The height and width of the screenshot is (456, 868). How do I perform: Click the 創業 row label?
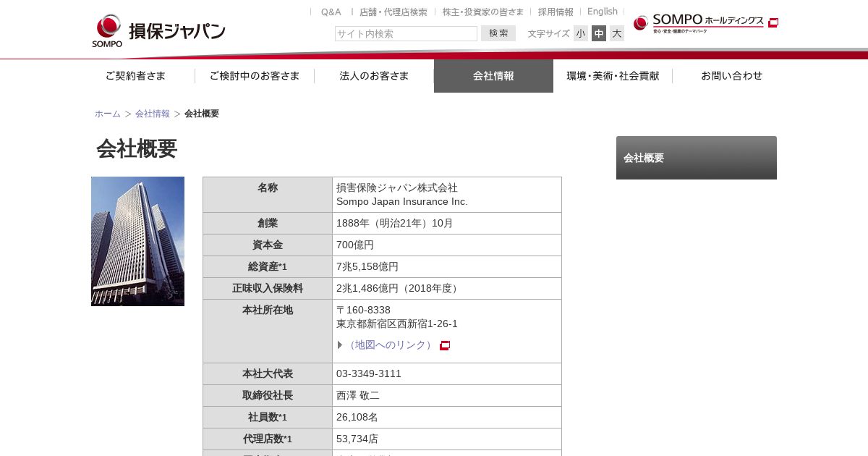point(268,223)
